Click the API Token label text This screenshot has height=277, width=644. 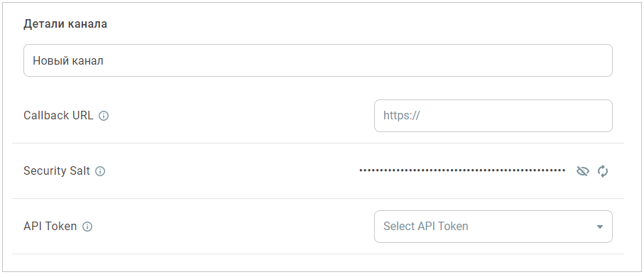point(50,226)
